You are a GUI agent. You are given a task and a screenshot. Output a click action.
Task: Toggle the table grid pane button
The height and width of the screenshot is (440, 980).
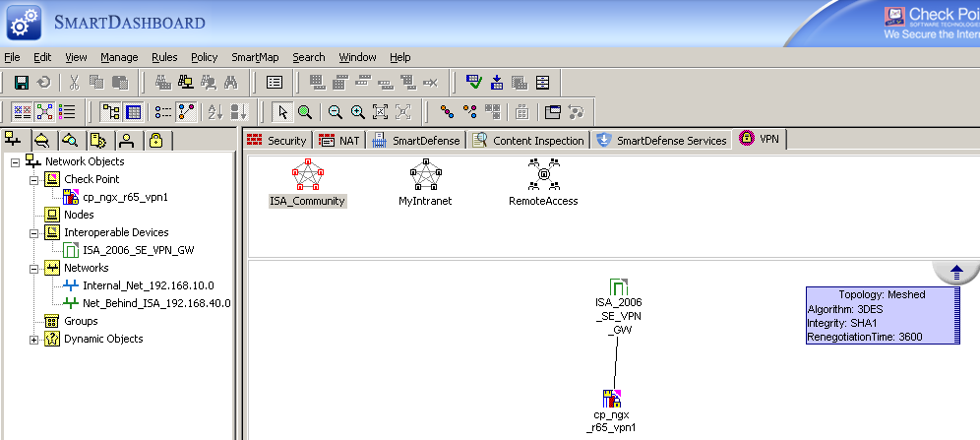tap(133, 112)
